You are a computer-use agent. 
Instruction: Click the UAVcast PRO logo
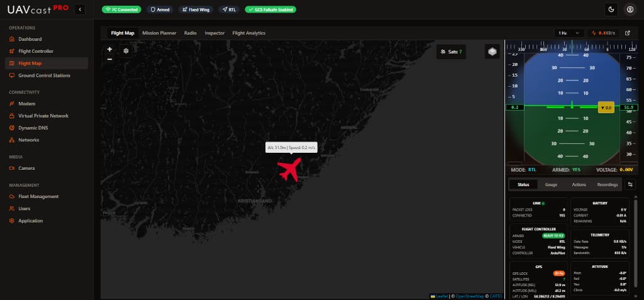pos(38,9)
